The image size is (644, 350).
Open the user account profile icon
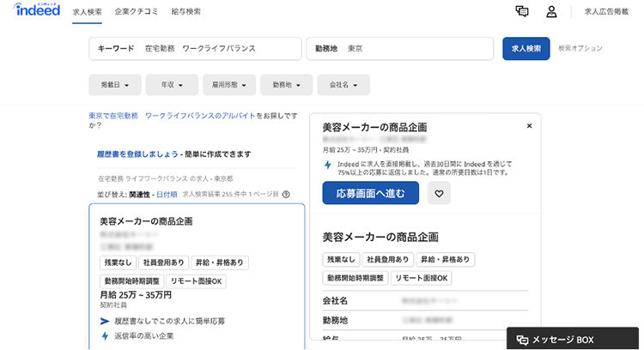[551, 11]
